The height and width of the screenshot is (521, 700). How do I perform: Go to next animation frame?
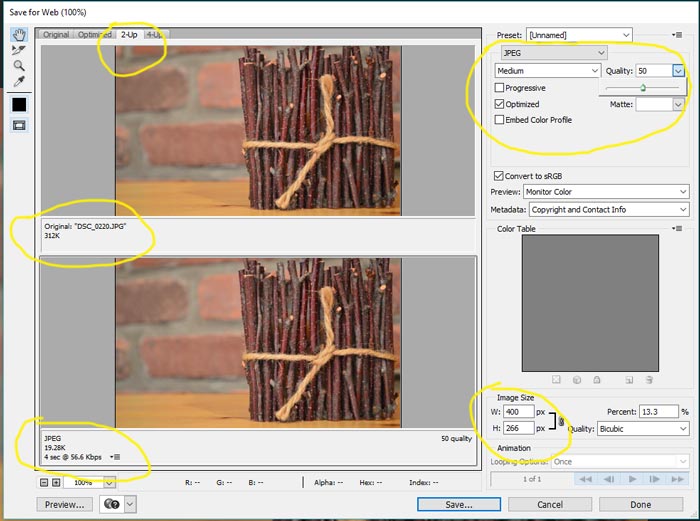pyautogui.click(x=654, y=479)
